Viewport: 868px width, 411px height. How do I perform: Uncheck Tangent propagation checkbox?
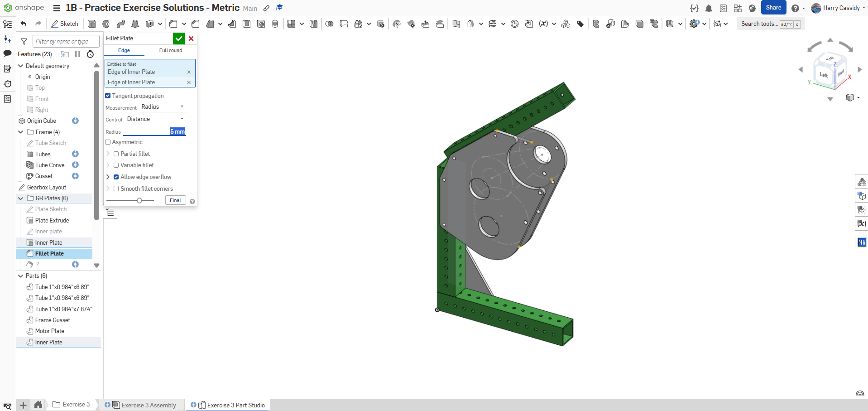[x=108, y=96]
